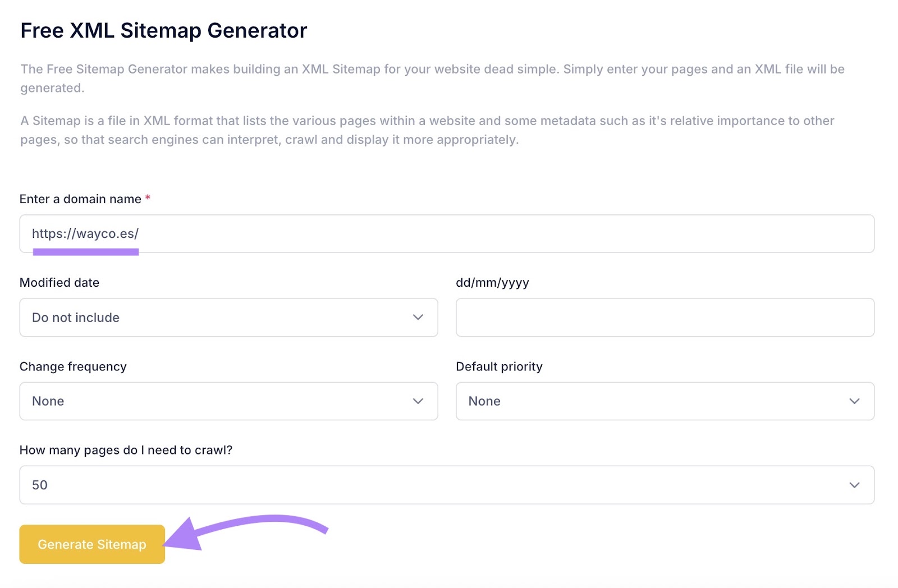
Task: Click the Modified date dropdown chevron
Action: [x=418, y=317]
